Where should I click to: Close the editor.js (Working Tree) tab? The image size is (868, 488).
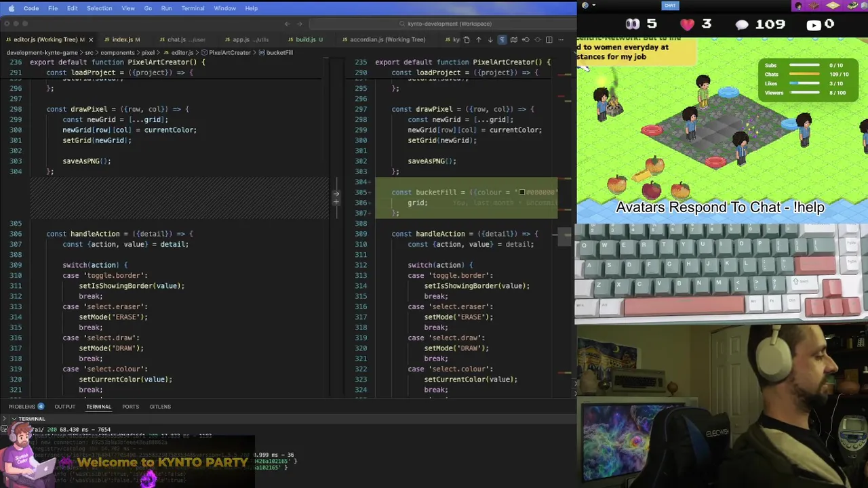90,39
